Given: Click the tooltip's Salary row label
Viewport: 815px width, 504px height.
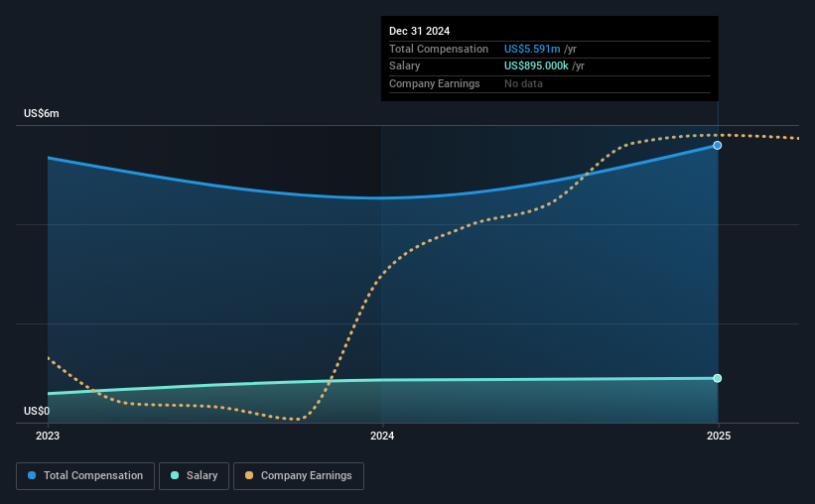Looking at the screenshot, I should (404, 66).
